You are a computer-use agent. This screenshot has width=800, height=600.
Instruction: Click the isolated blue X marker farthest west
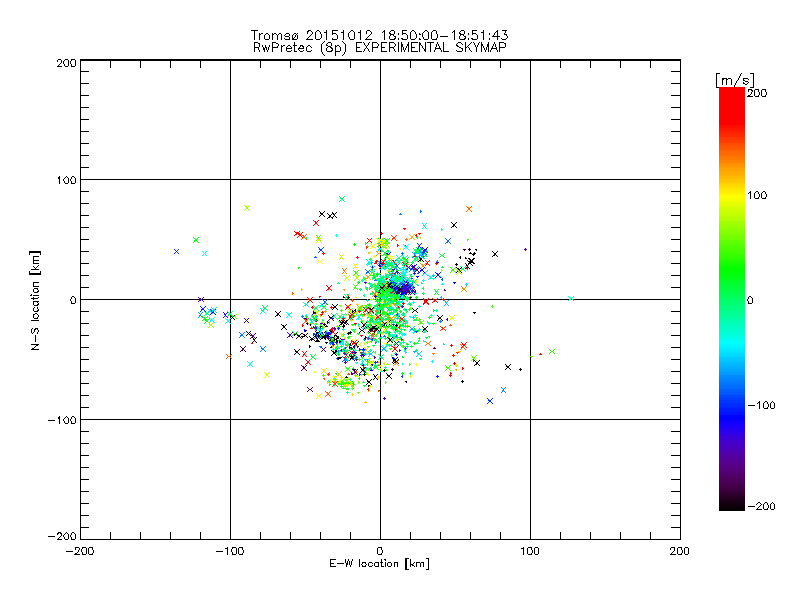(177, 252)
